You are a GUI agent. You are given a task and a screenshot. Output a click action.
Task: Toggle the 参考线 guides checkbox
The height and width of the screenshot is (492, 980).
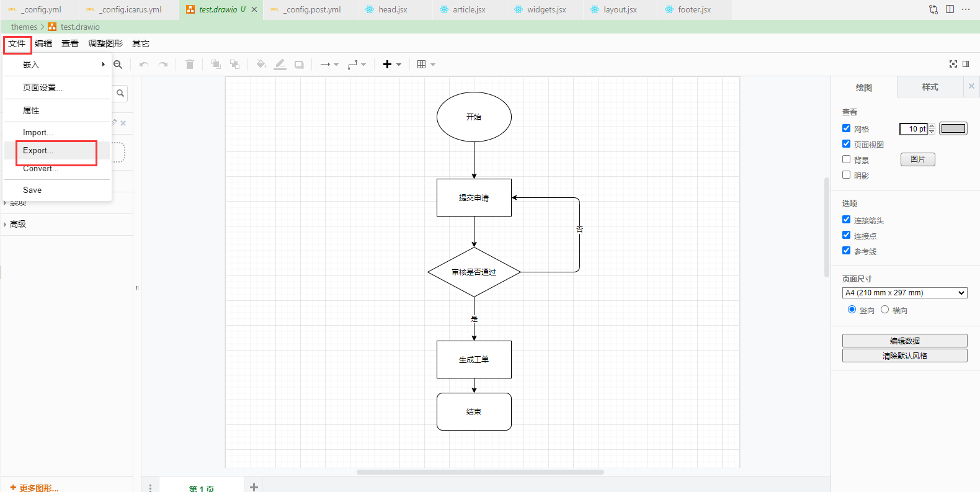click(846, 251)
